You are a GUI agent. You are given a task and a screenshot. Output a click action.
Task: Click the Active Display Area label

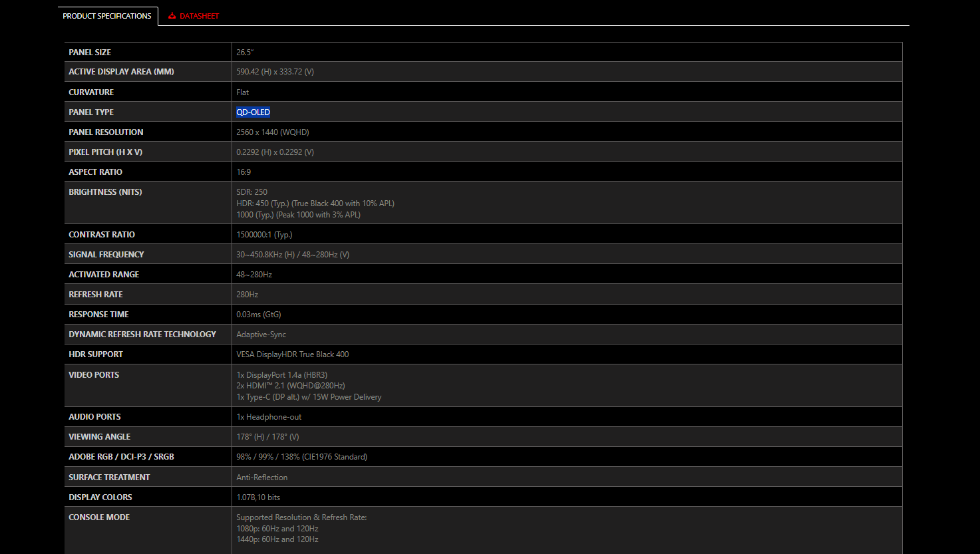[121, 72]
